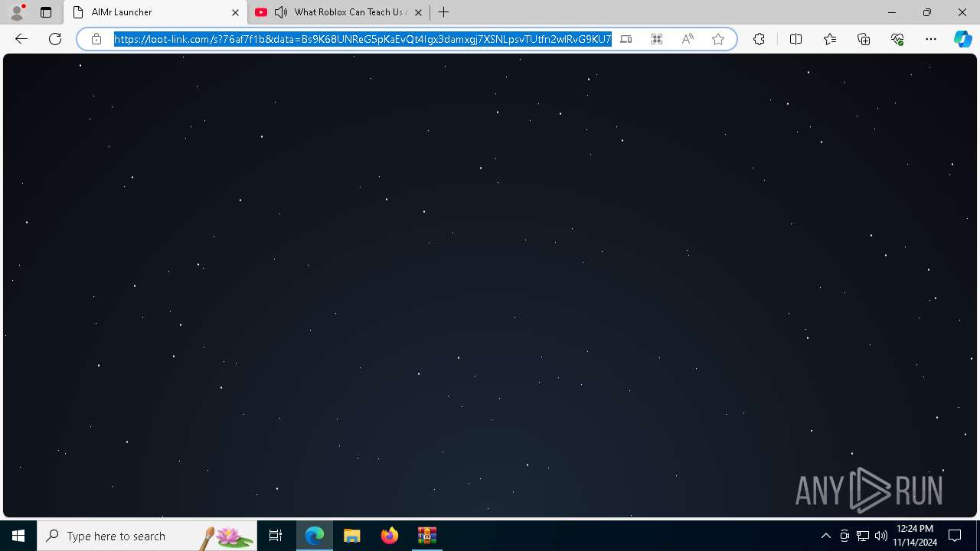Open File Explorer from taskbar
This screenshot has width=980, height=551.
[x=352, y=536]
